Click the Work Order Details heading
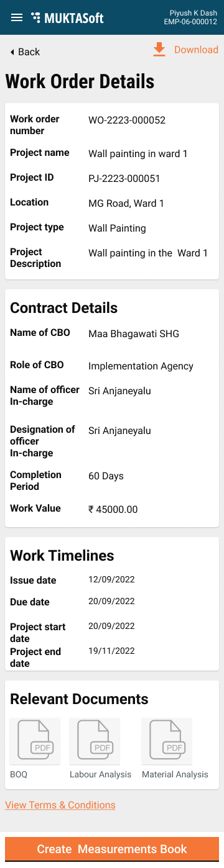 [80, 81]
